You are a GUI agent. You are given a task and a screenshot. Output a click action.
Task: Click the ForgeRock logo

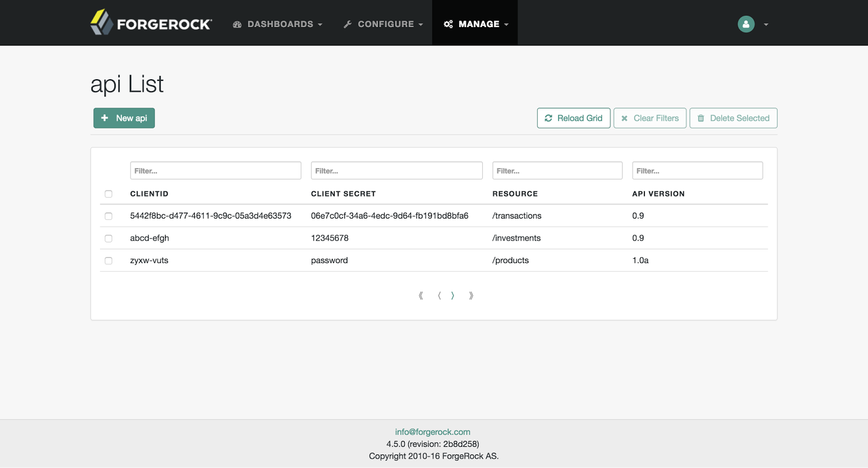[x=151, y=23]
